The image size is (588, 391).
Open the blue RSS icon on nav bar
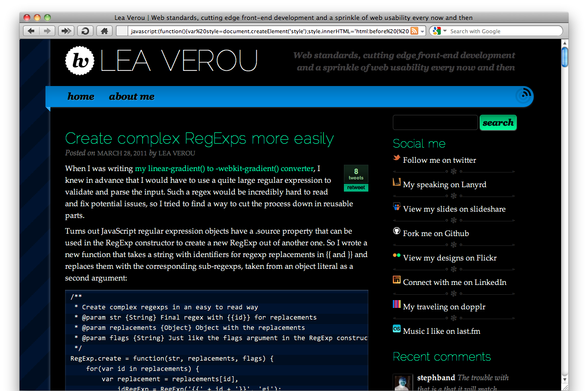pyautogui.click(x=524, y=95)
